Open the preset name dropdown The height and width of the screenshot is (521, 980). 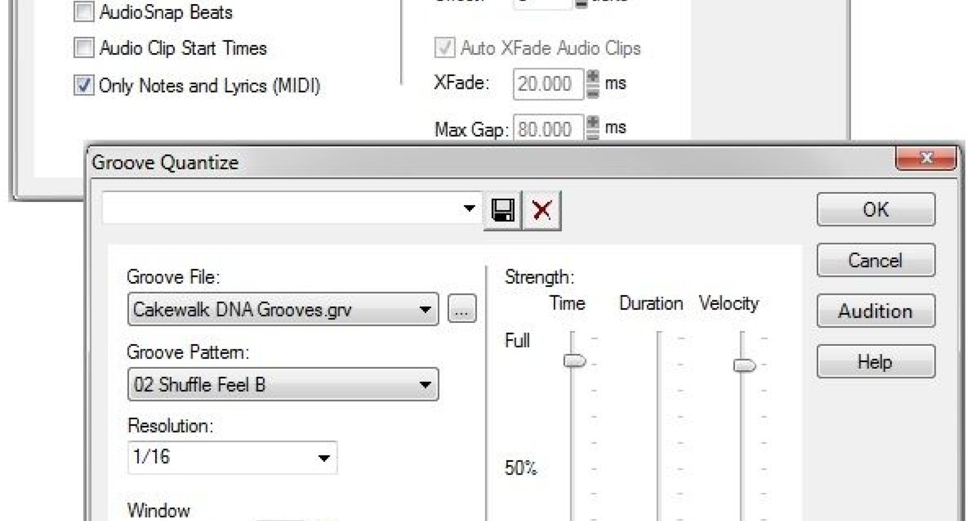pos(469,208)
